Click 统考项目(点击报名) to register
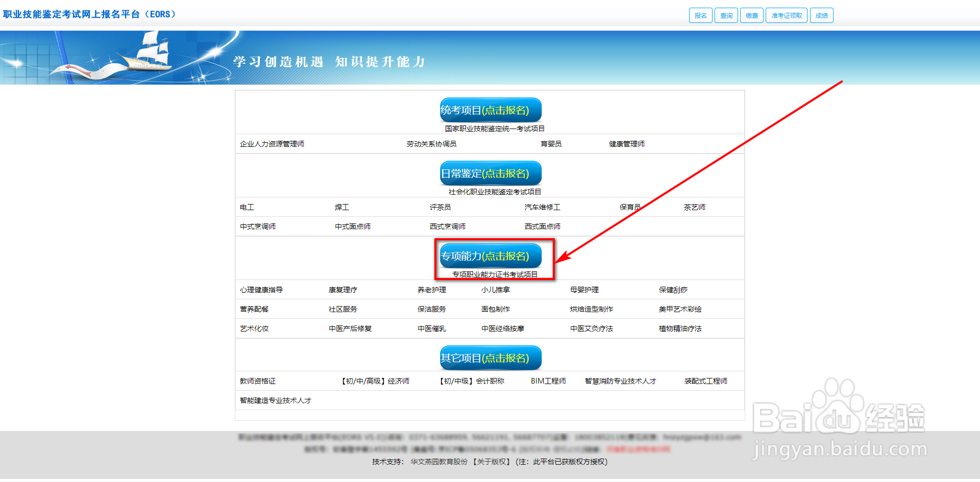Viewport: 980px width, 482px height. pyautogui.click(x=490, y=110)
